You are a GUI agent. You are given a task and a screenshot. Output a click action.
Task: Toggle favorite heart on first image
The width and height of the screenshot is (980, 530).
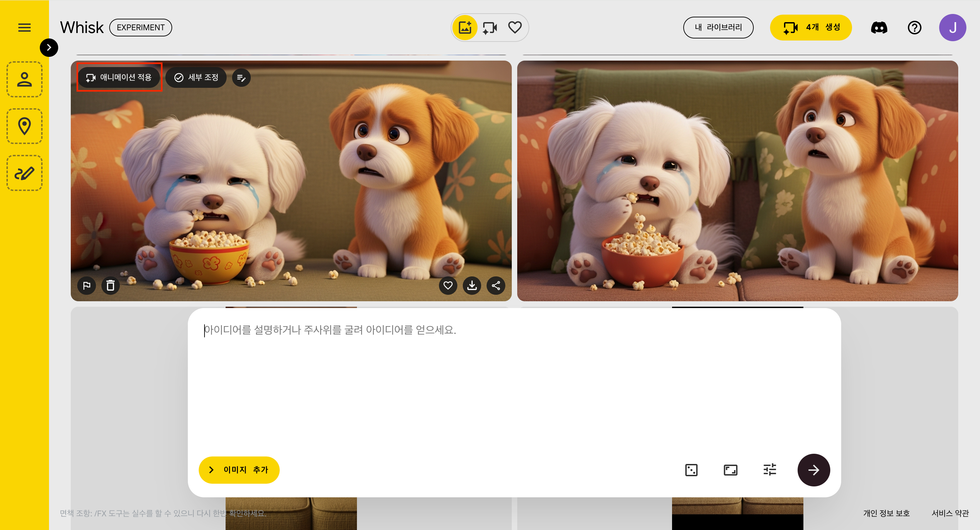coord(448,285)
